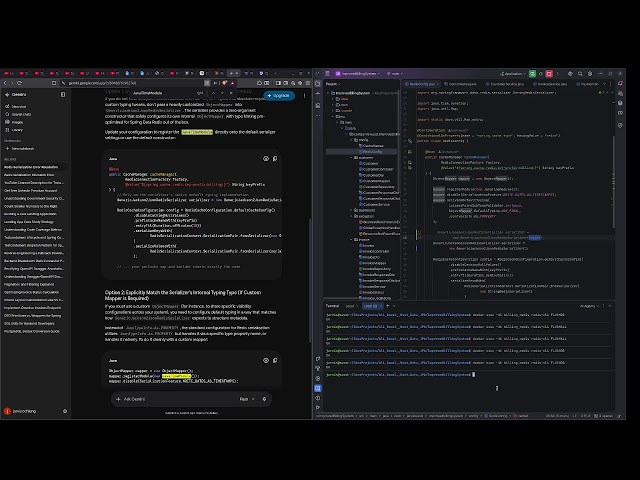This screenshot has width=640, height=480.
Task: Click the green Rerun button in IDE
Action: pos(532,73)
